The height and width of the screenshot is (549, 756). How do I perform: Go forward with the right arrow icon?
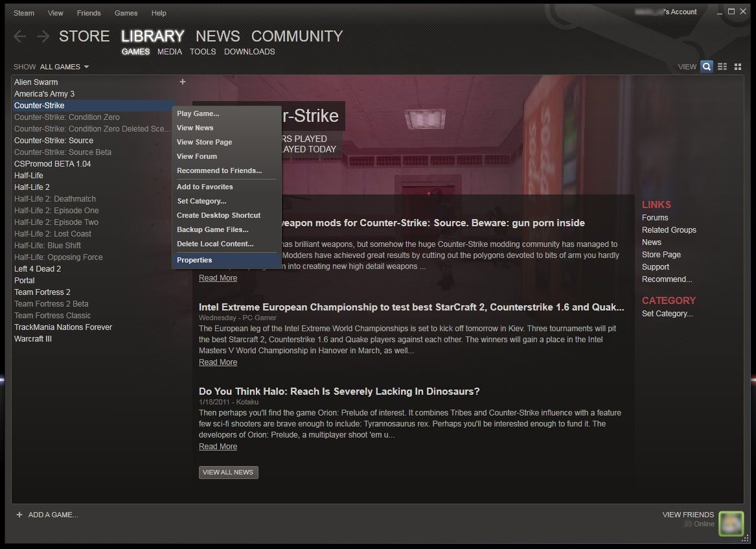coord(43,36)
